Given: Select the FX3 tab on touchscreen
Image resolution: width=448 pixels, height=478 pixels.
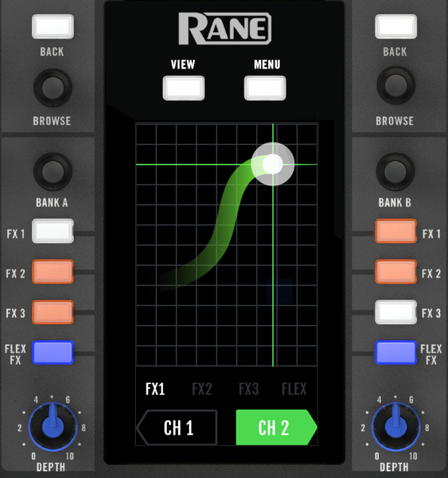Looking at the screenshot, I should pyautogui.click(x=249, y=389).
